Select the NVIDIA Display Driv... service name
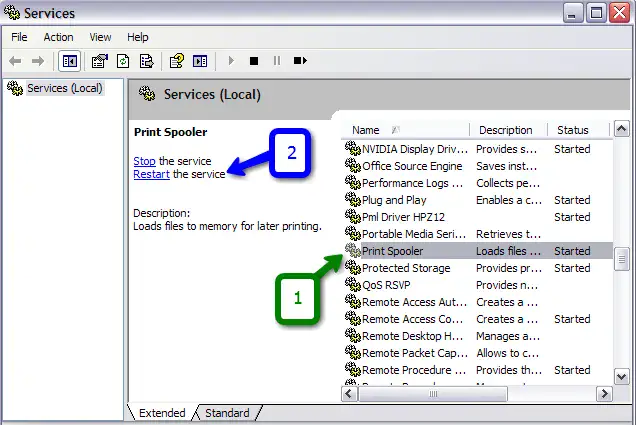 [x=415, y=149]
